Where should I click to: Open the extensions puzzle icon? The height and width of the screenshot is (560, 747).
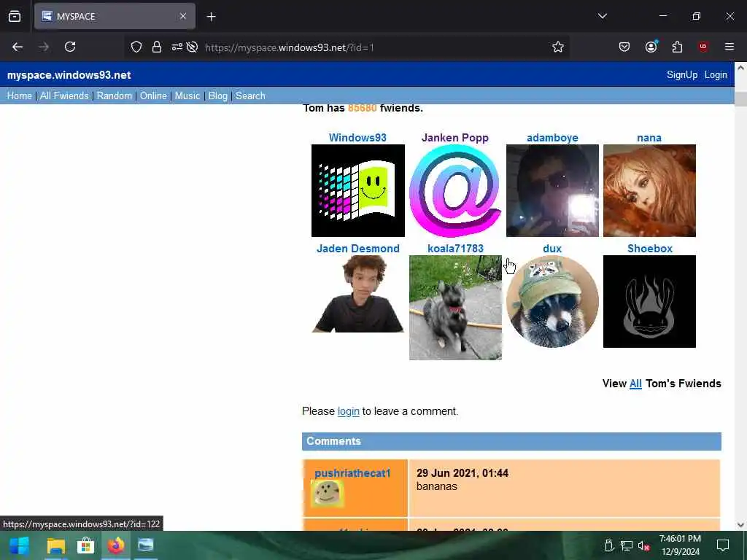tap(677, 47)
